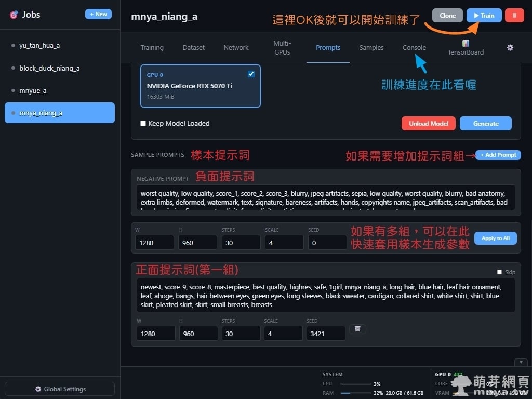Click the collapse arrow at bottom right
The image size is (532, 399).
point(521,362)
